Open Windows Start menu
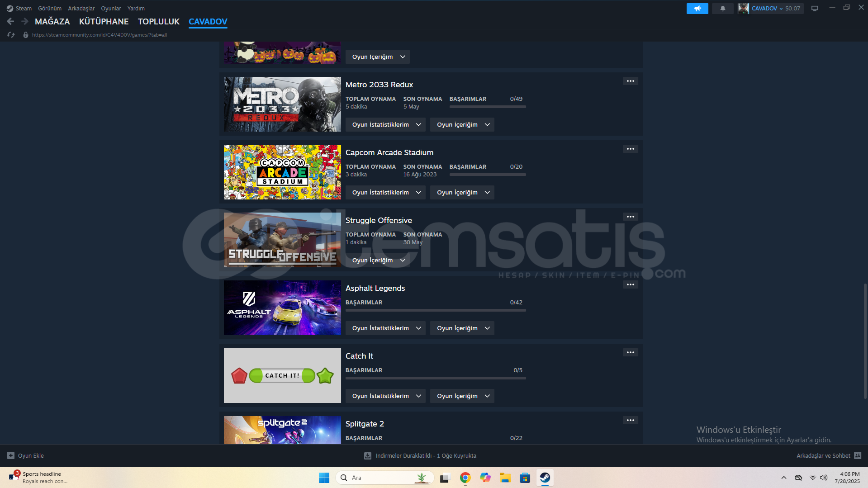The image size is (868, 488). (x=324, y=478)
